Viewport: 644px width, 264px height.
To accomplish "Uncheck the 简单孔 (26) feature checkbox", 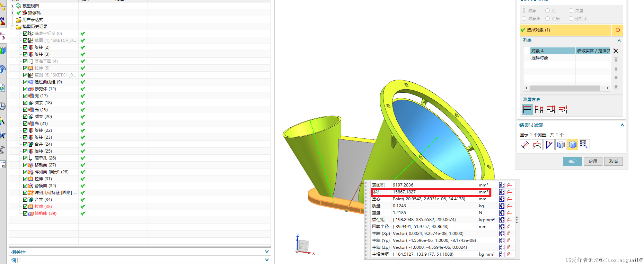I will (x=25, y=158).
